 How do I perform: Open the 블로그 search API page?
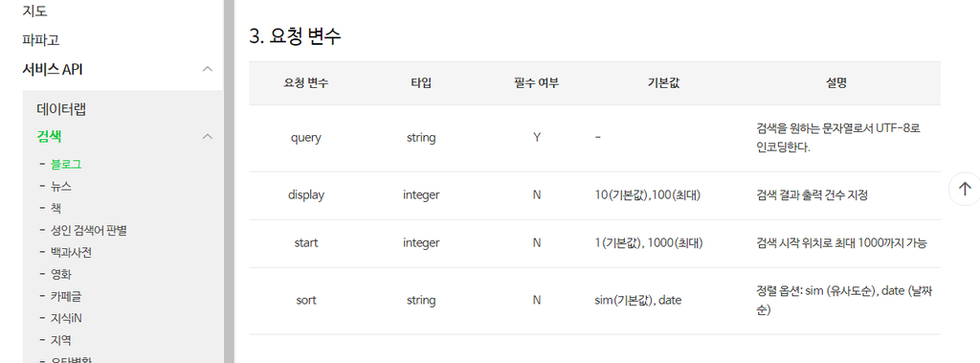(66, 165)
